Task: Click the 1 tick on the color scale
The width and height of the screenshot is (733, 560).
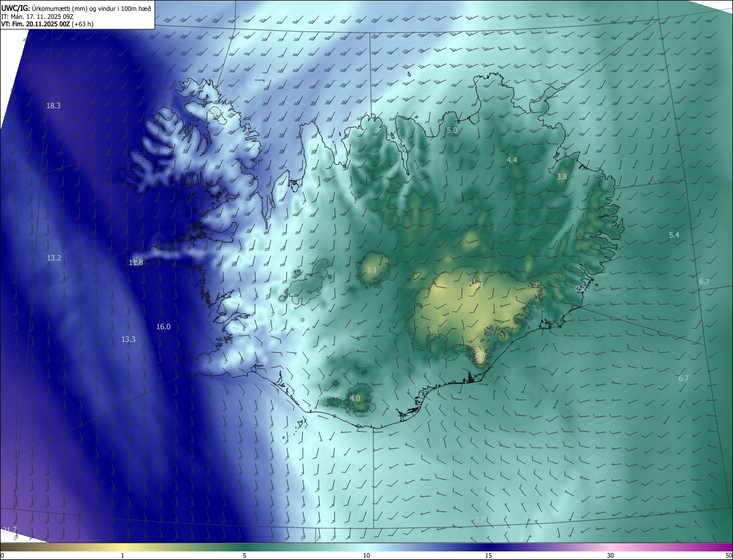Action: pos(123,555)
